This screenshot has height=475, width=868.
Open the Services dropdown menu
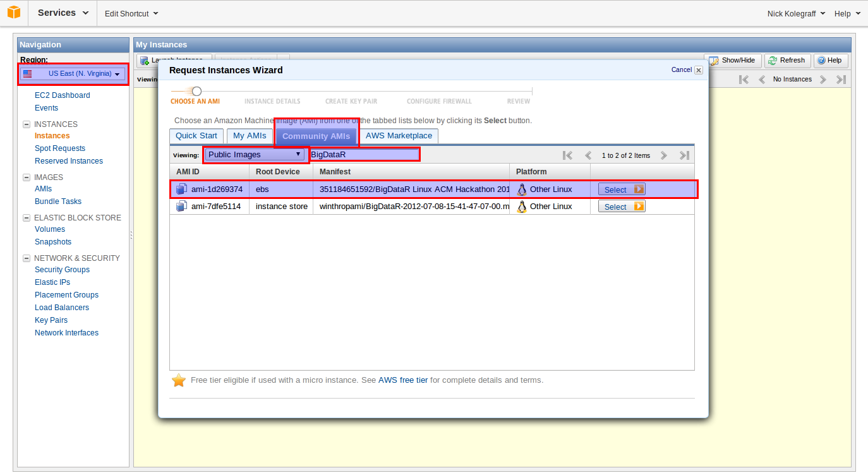63,13
